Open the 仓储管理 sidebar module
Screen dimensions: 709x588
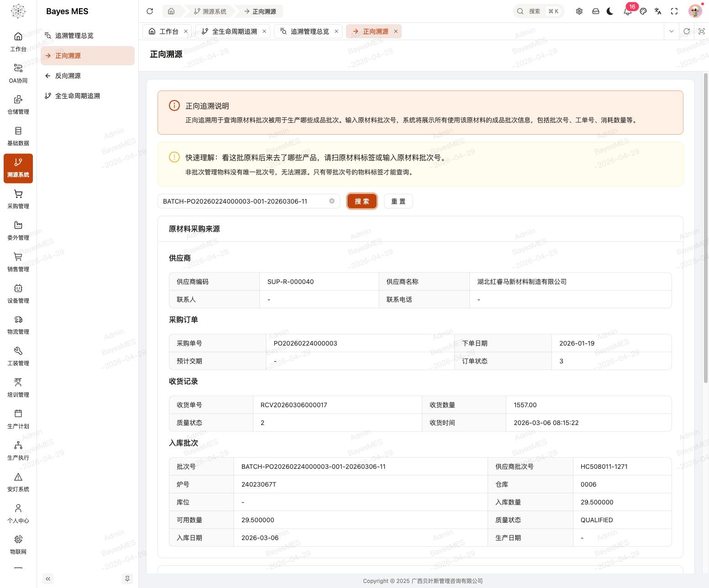18,105
